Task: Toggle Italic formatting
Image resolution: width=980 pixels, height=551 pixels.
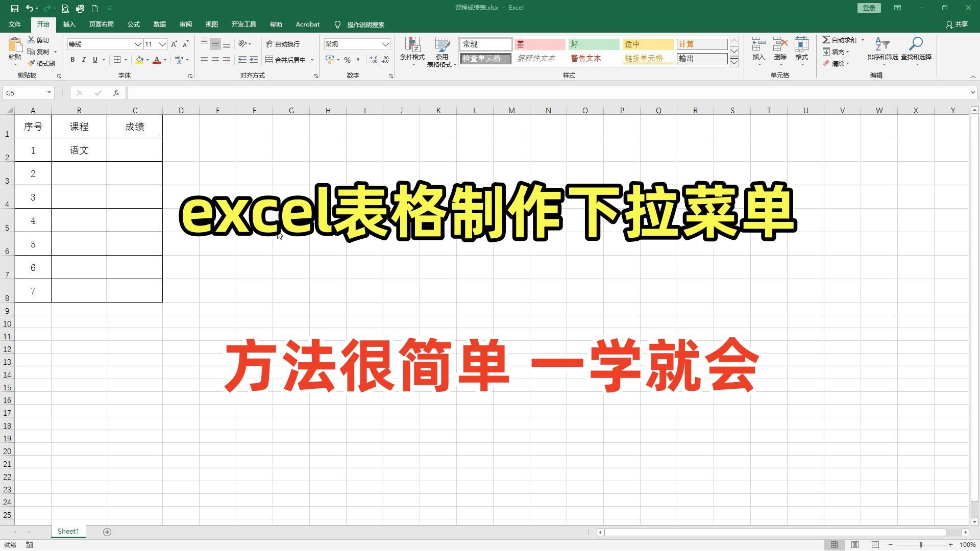Action: pos(84,60)
